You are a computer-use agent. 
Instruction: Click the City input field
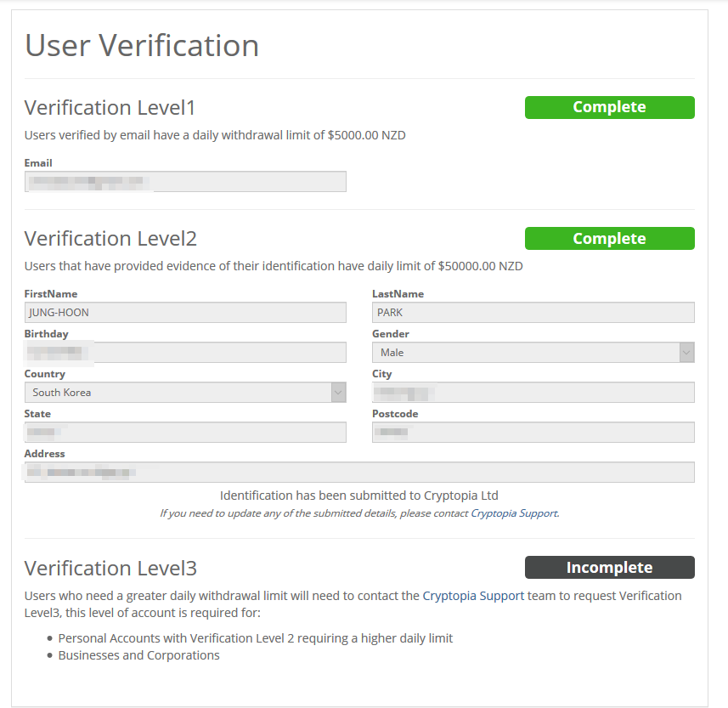point(533,393)
